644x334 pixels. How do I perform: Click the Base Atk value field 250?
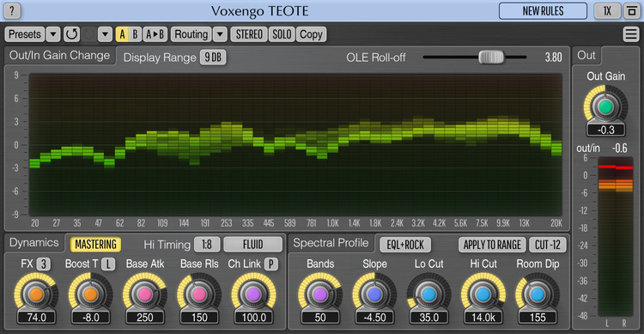[145, 317]
